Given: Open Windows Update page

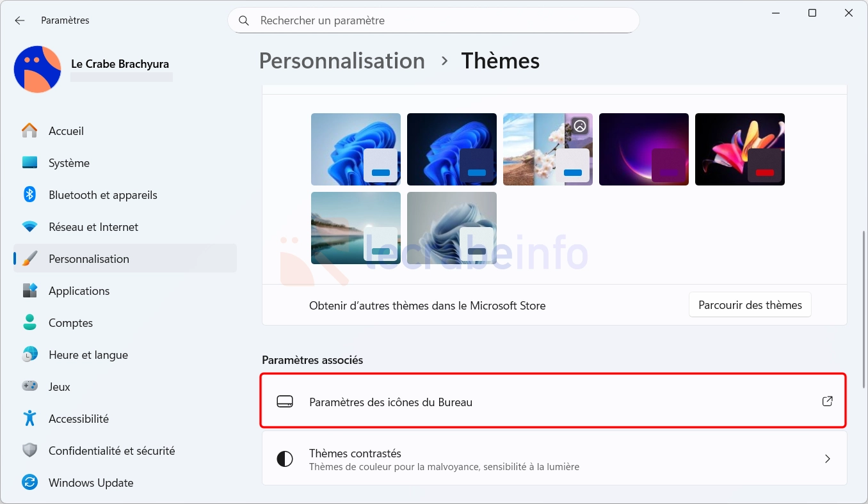Looking at the screenshot, I should point(125,482).
